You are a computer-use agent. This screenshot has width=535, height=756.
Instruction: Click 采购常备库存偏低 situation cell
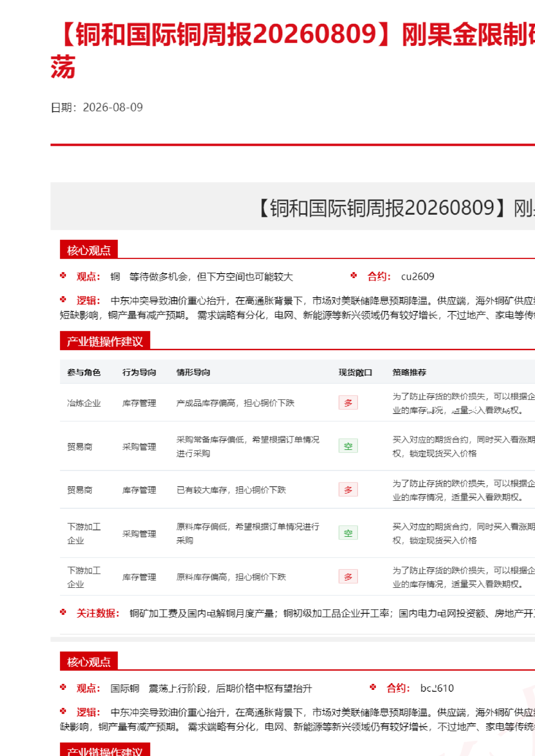pyautogui.click(x=248, y=446)
